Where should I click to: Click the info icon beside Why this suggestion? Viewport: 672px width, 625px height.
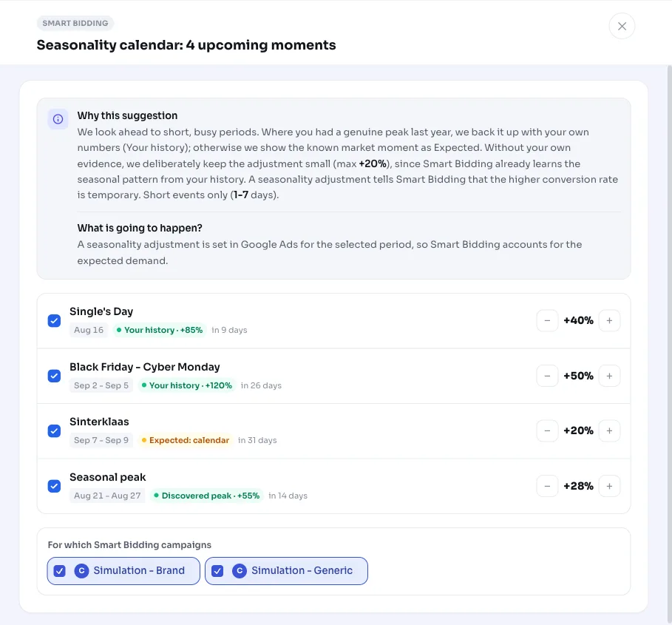click(58, 119)
